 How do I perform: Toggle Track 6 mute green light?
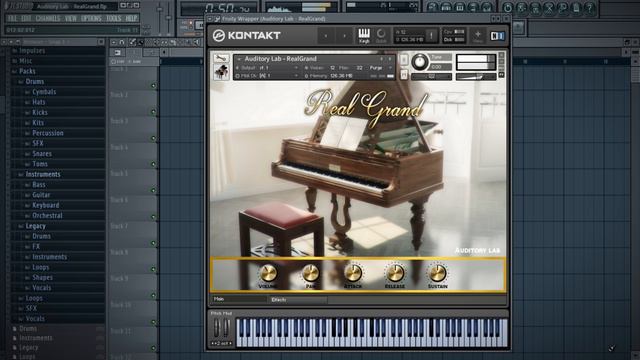(153, 217)
